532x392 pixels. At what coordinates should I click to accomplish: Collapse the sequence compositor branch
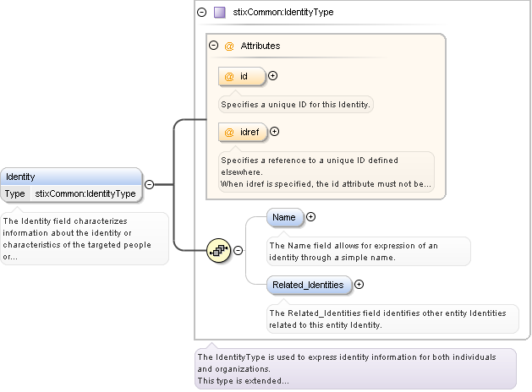(238, 250)
